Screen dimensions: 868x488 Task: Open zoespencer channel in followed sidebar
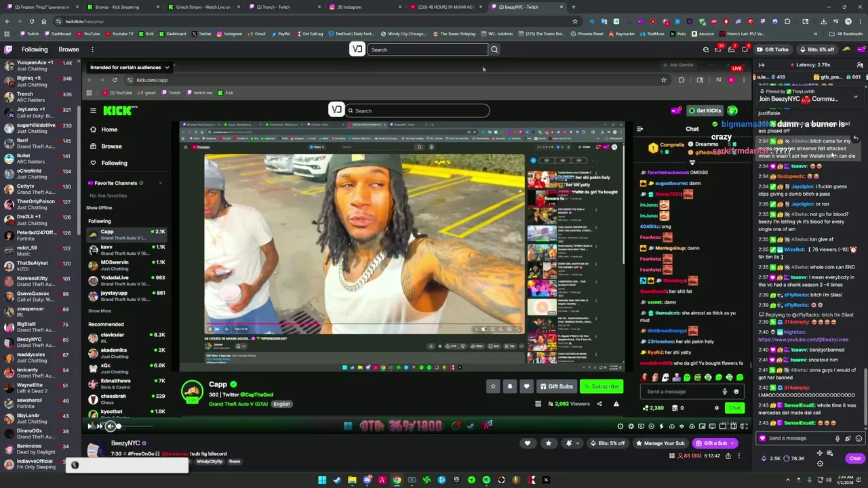39,312
